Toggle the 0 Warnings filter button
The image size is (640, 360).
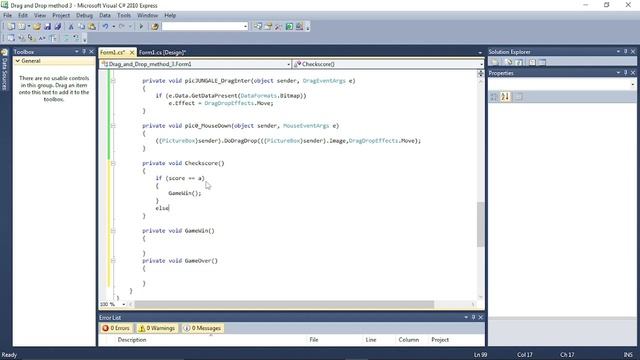[157, 328]
